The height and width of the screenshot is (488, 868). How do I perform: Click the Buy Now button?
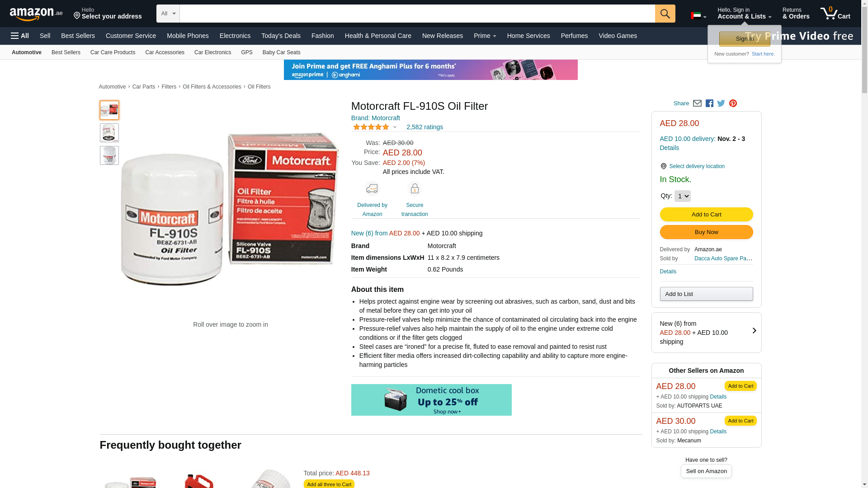[706, 232]
